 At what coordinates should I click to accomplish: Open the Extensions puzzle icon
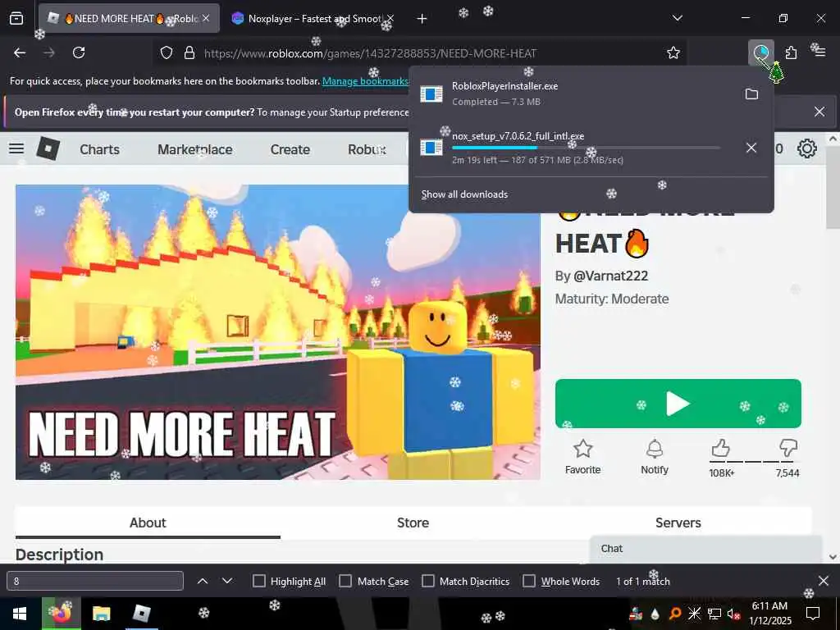pos(791,52)
